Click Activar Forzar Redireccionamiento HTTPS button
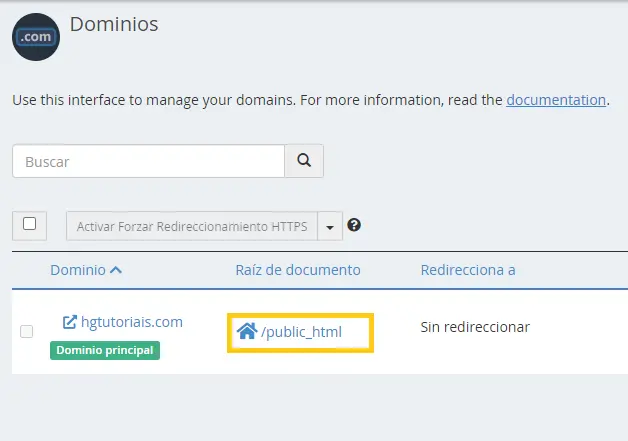 [192, 226]
